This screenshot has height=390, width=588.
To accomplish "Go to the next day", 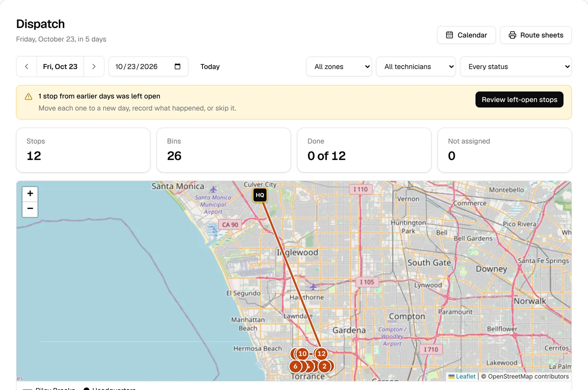I will tap(94, 67).
